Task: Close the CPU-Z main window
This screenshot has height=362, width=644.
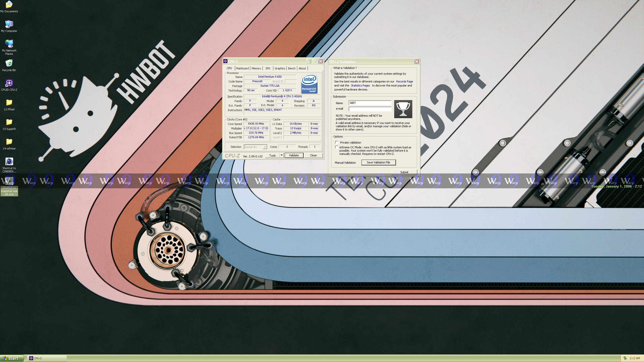Action: click(320, 61)
